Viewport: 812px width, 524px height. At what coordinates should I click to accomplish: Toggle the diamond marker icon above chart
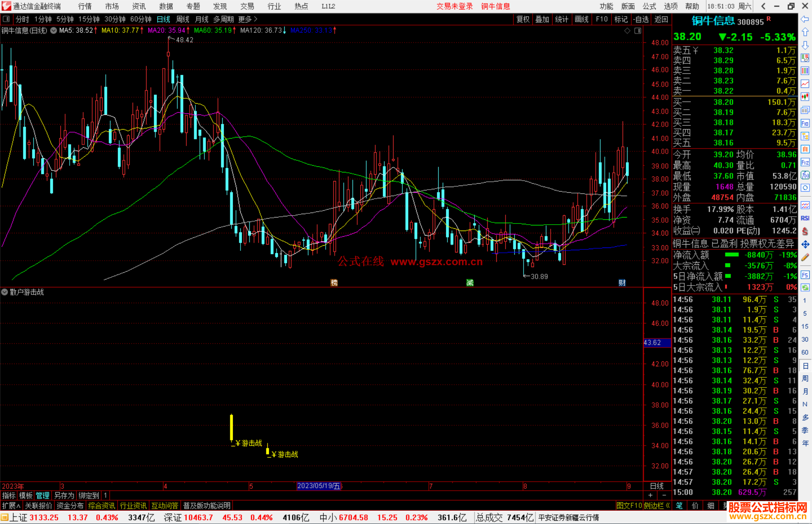pyautogui.click(x=627, y=31)
